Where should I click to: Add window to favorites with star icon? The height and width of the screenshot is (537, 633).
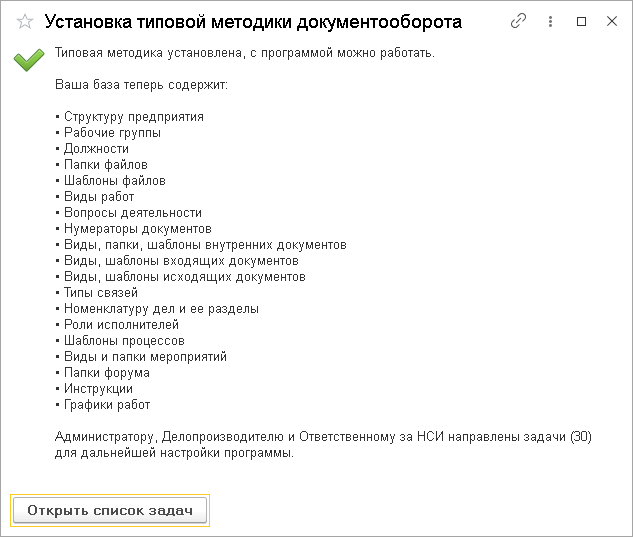tap(25, 21)
